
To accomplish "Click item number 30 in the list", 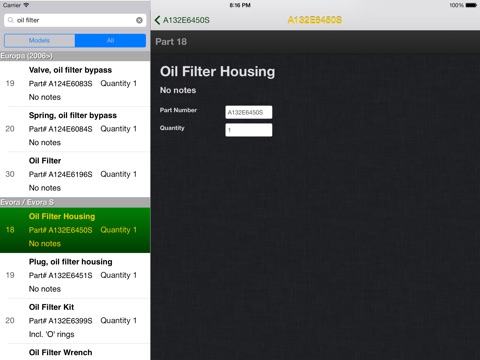I will point(10,174).
